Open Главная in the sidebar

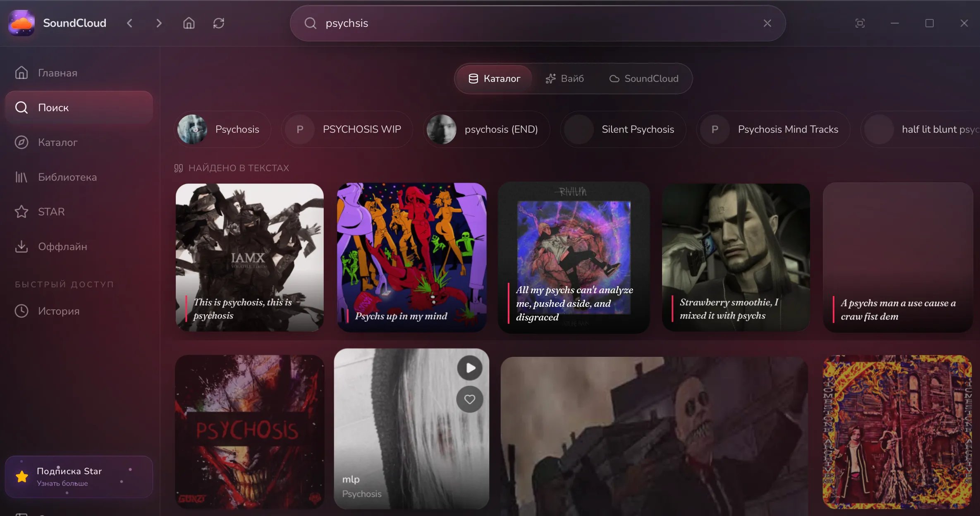coord(79,73)
